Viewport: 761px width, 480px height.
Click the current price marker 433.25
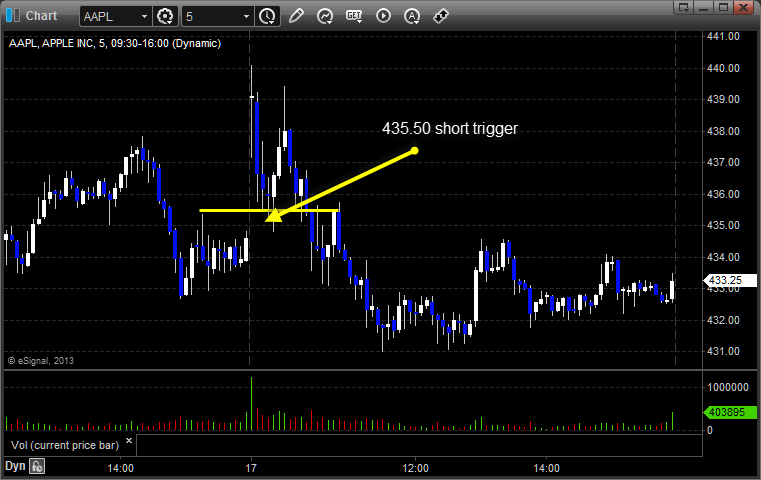click(x=729, y=280)
